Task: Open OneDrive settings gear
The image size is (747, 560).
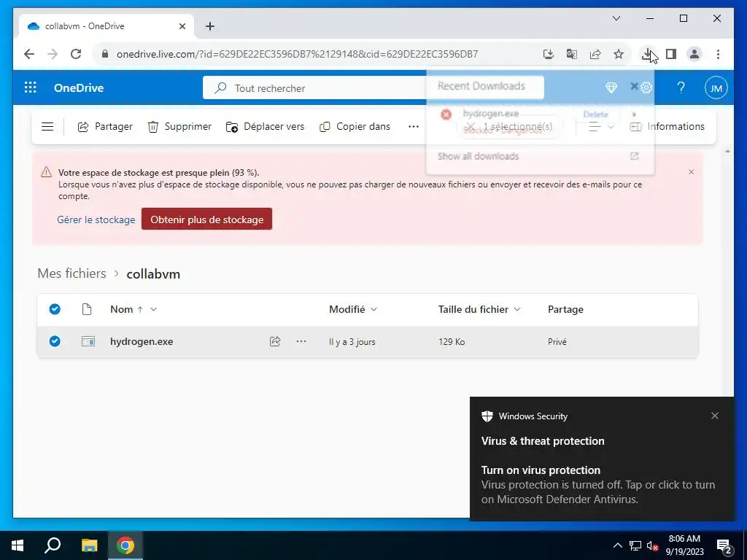Action: pos(646,87)
